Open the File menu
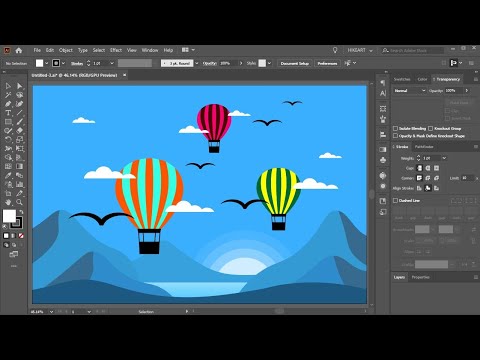This screenshot has width=480, height=360. click(x=37, y=50)
